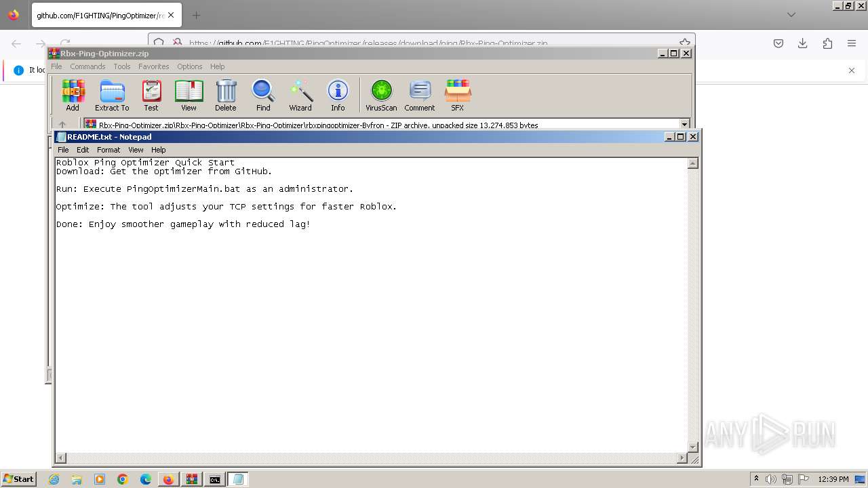Viewport: 868px width, 488px height.
Task: Click the Notepad taskbar button
Action: [x=237, y=479]
